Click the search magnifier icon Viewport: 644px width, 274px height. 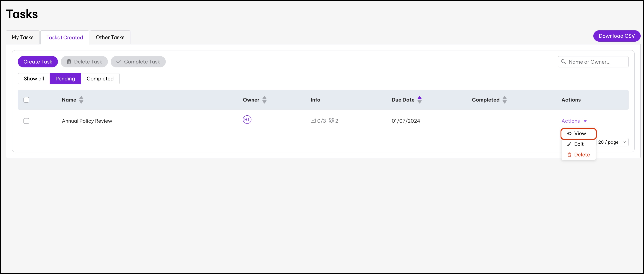tap(563, 62)
